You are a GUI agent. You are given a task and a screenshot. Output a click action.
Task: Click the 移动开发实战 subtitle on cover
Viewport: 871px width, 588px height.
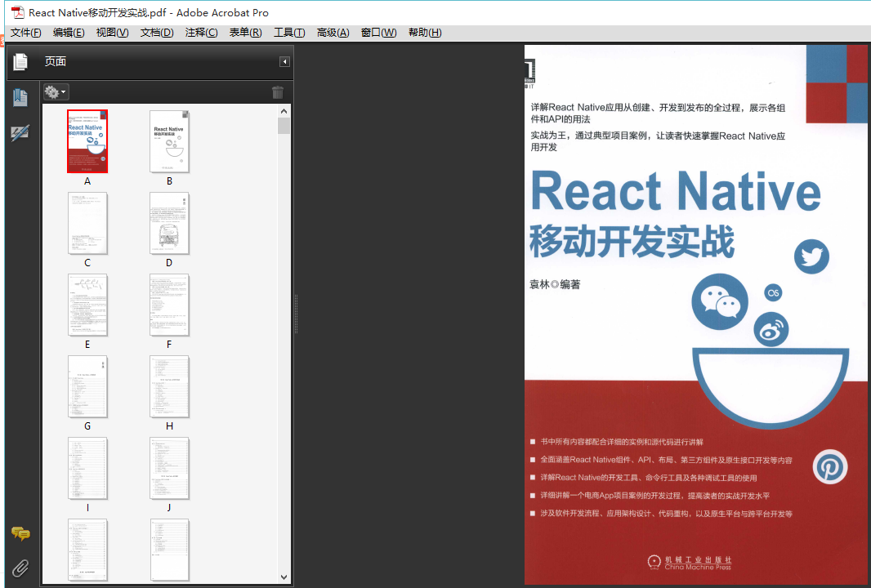click(x=632, y=241)
